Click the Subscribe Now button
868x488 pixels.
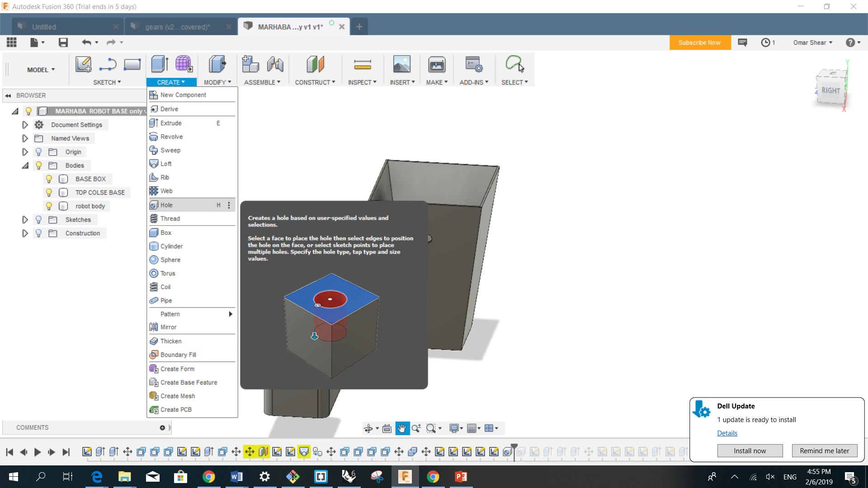699,42
